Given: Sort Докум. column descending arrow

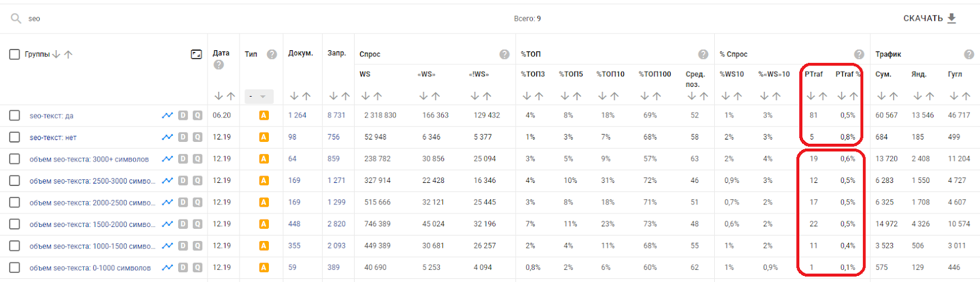Looking at the screenshot, I should 294,96.
